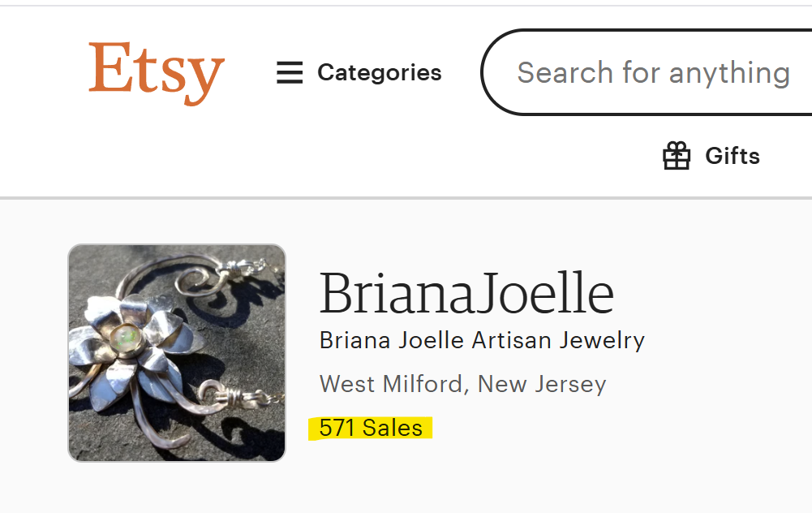View the 571 Sales link
The height and width of the screenshot is (513, 812).
[x=371, y=428]
